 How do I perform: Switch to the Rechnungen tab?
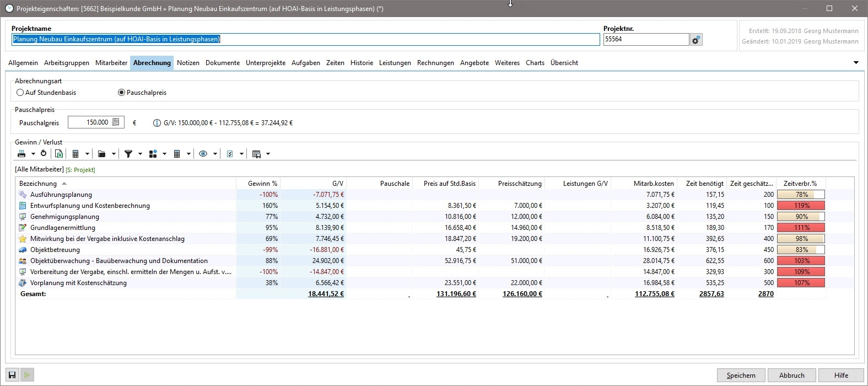click(435, 63)
